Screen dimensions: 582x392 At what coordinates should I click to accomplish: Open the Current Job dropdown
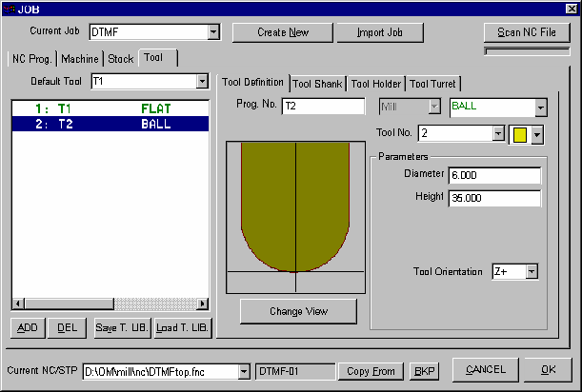click(213, 32)
